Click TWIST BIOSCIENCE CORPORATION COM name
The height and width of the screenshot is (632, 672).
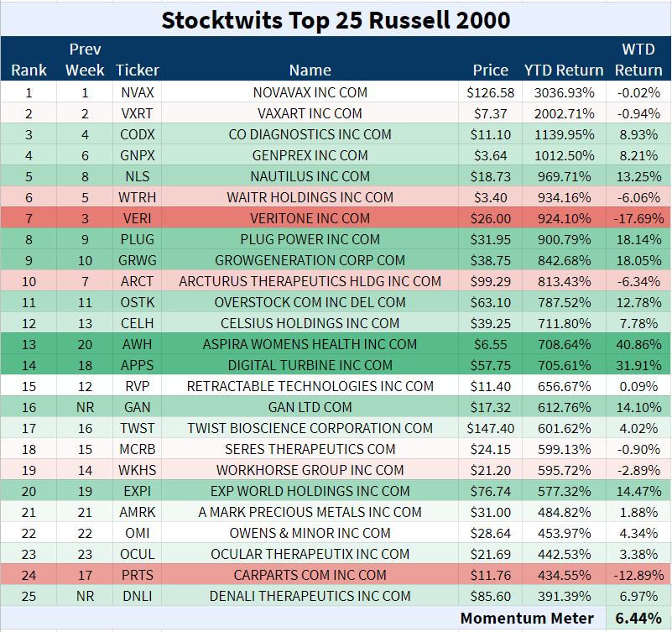pyautogui.click(x=310, y=428)
